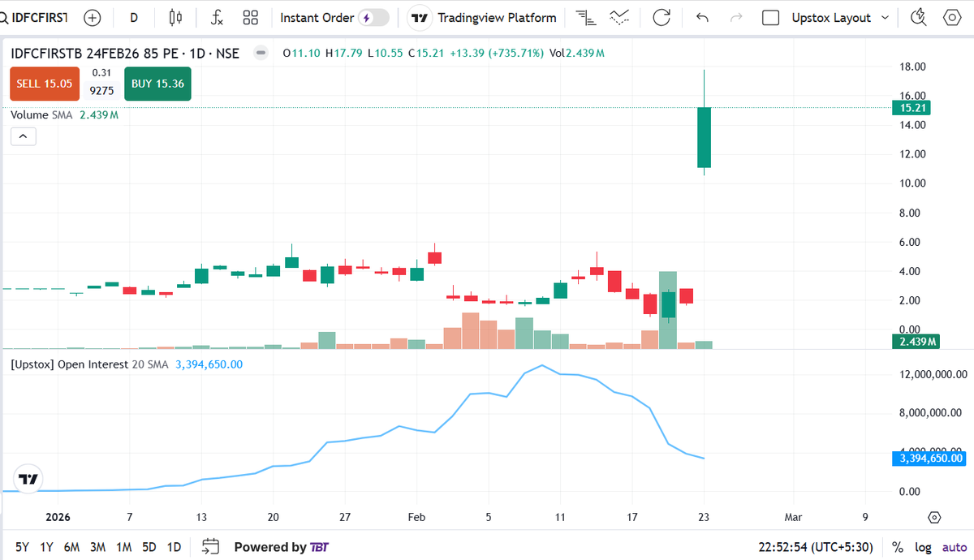Open the option chain list icon
The height and width of the screenshot is (560, 974).
pos(584,17)
